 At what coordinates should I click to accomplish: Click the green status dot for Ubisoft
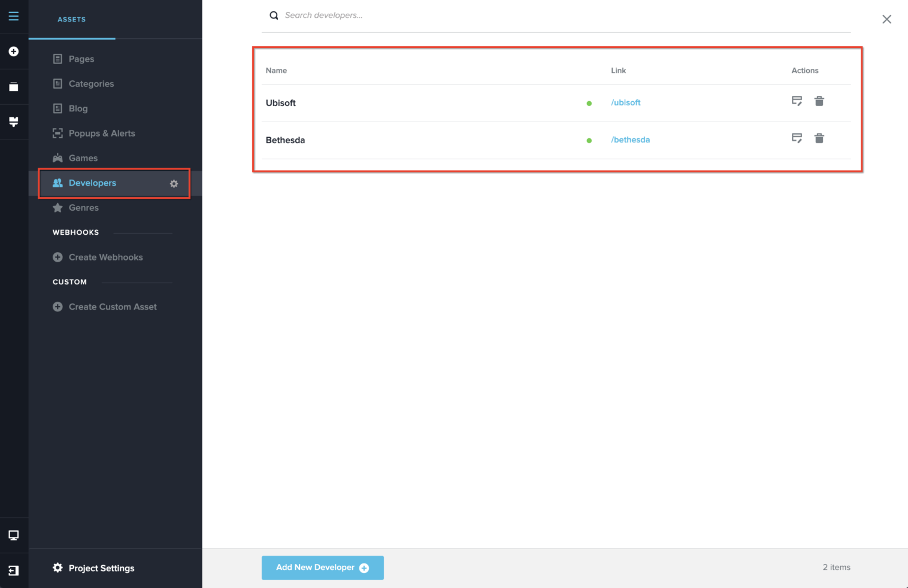pyautogui.click(x=589, y=104)
